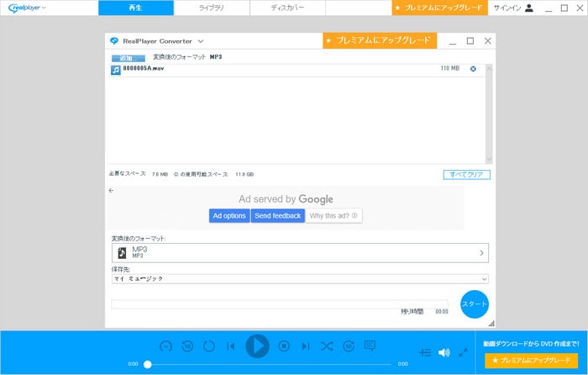This screenshot has height=375, width=588.
Task: Open the ディスカバー tab
Action: coord(287,8)
